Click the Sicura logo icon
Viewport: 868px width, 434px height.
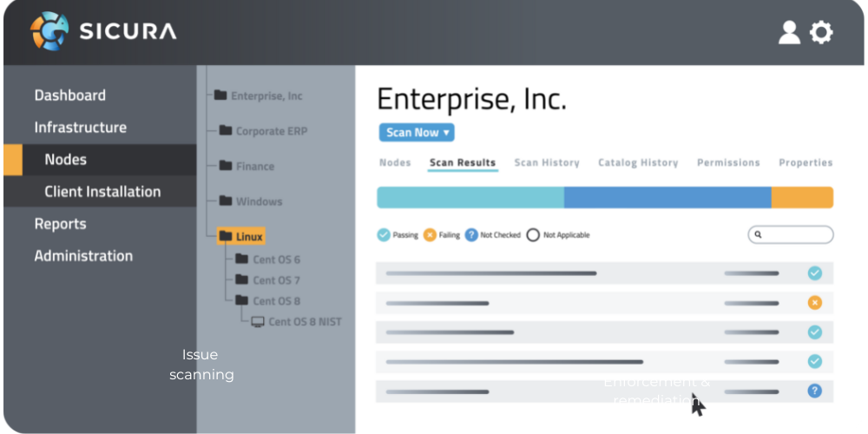49,32
